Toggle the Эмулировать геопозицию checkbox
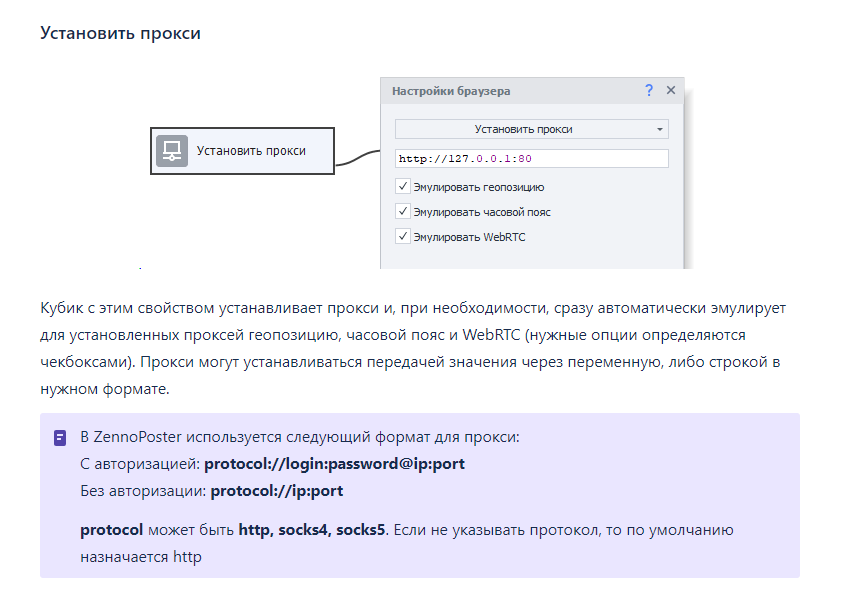 click(403, 186)
